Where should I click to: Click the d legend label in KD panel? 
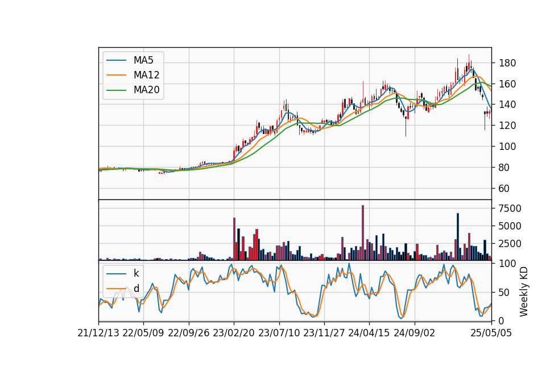click(136, 289)
